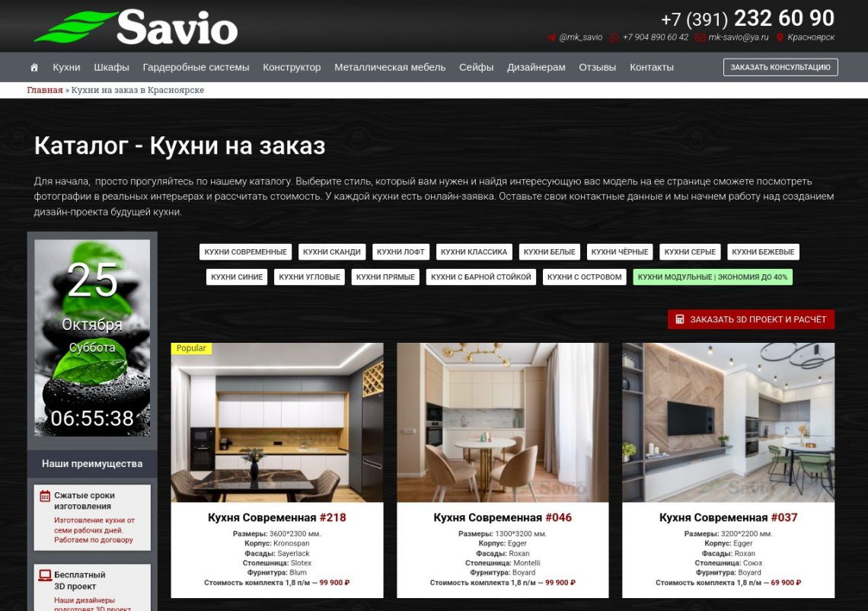Click the Красноярск location pin icon
This screenshot has width=868, height=611.
tap(780, 37)
